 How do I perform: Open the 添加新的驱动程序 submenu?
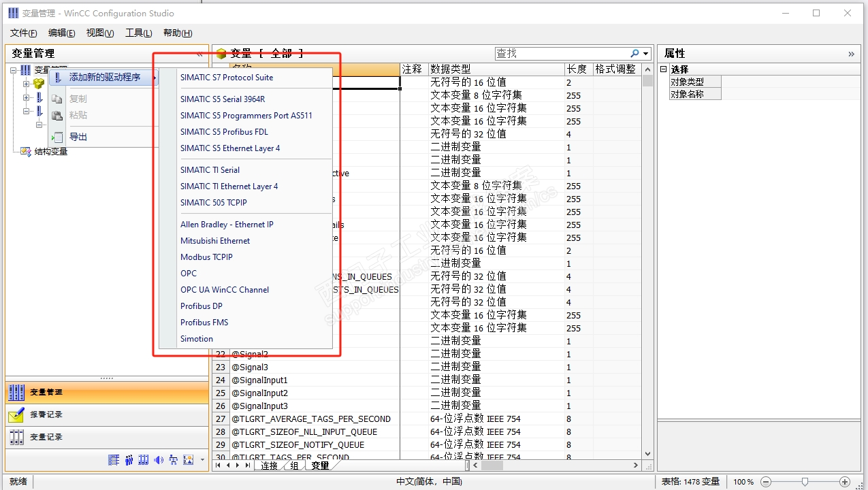[104, 77]
